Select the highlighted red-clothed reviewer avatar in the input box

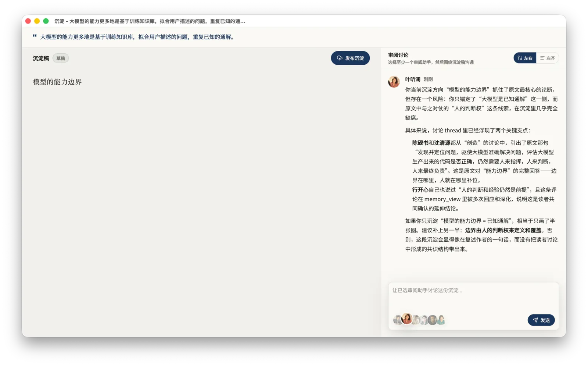(407, 319)
